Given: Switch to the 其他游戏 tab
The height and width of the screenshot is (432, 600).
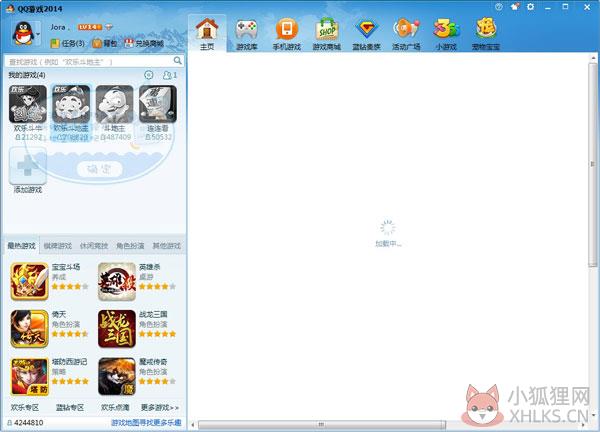Looking at the screenshot, I should click(x=167, y=246).
